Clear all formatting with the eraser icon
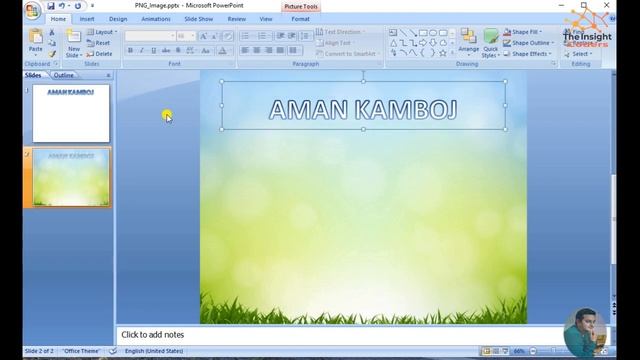 (228, 36)
